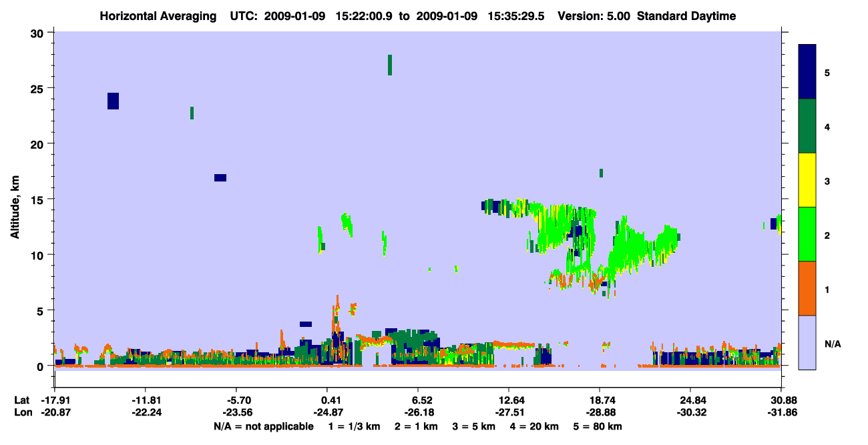Click the longitude value -28.88
The image size is (868, 445).
click(600, 412)
